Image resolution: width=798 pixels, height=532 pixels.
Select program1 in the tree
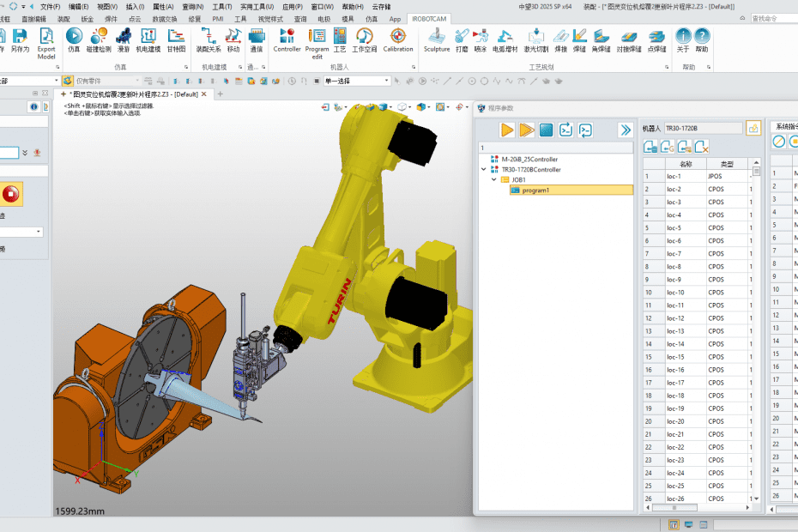(x=535, y=190)
